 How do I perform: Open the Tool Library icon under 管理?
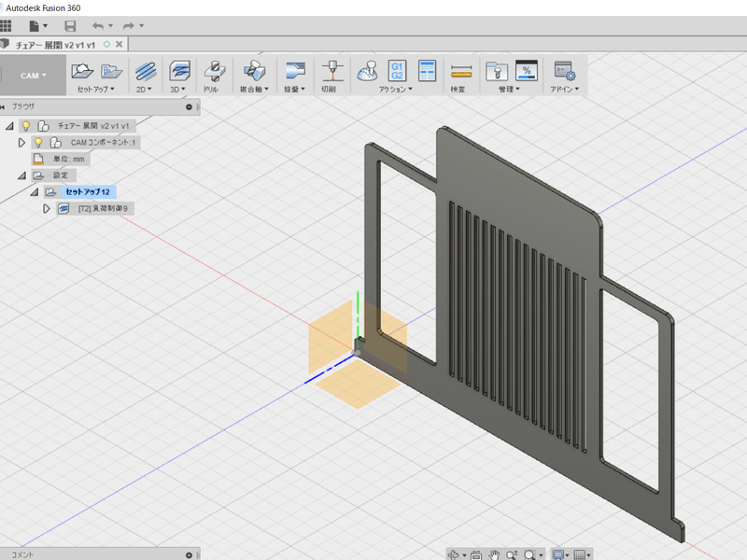496,70
